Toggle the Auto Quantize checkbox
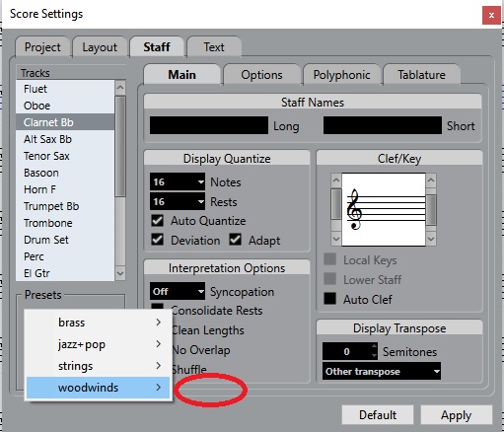504x432 pixels. (157, 220)
